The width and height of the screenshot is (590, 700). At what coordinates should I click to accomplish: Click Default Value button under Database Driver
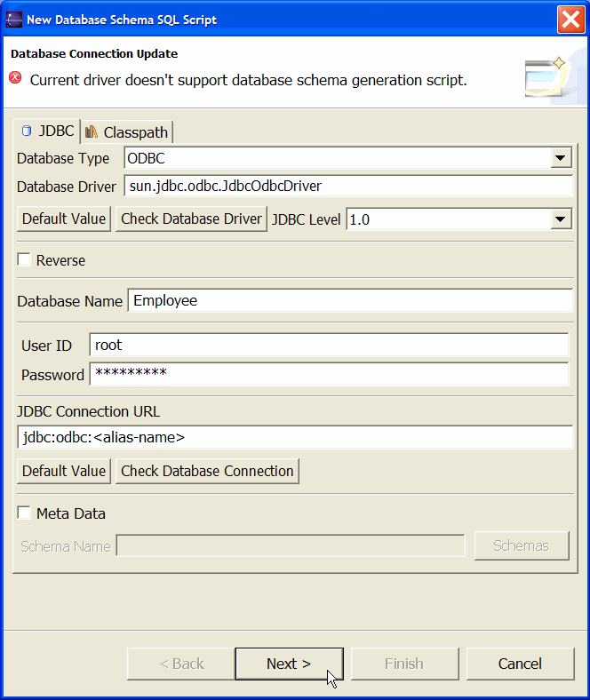pos(64,219)
